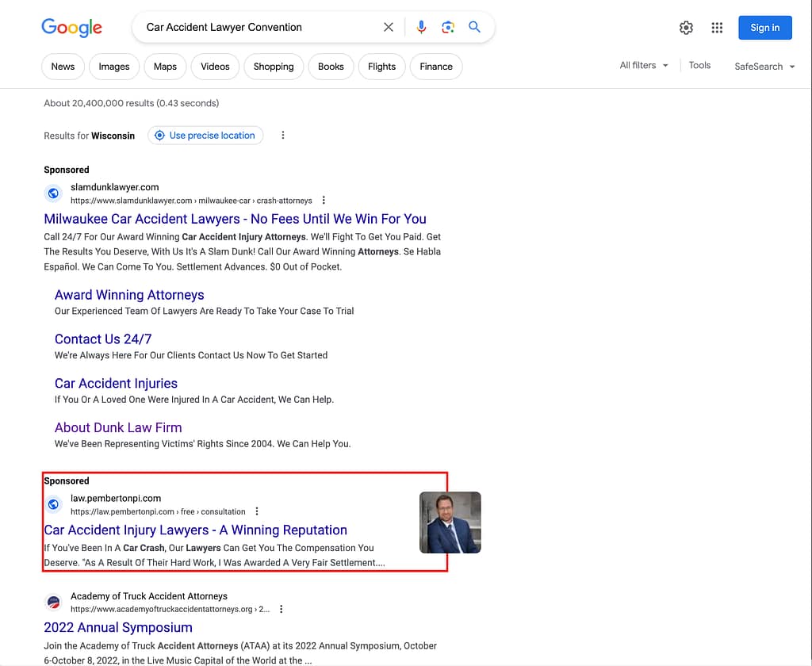Clear the search box with the X icon

point(389,27)
